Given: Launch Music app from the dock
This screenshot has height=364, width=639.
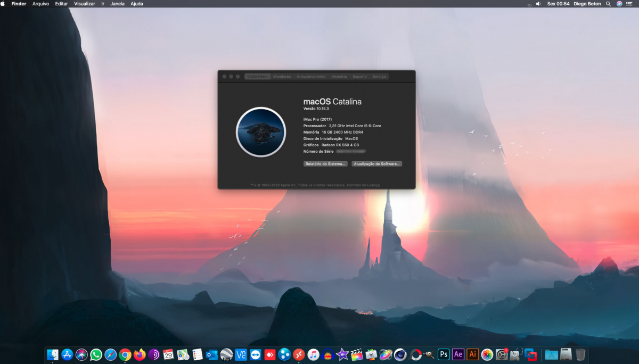Looking at the screenshot, I should point(313,354).
